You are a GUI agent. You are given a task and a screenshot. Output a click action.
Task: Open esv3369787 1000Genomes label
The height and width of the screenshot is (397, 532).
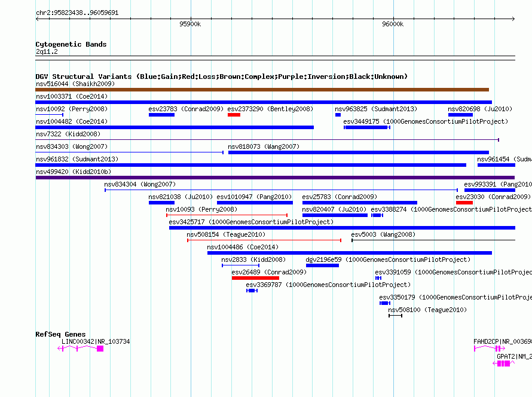click(x=328, y=285)
